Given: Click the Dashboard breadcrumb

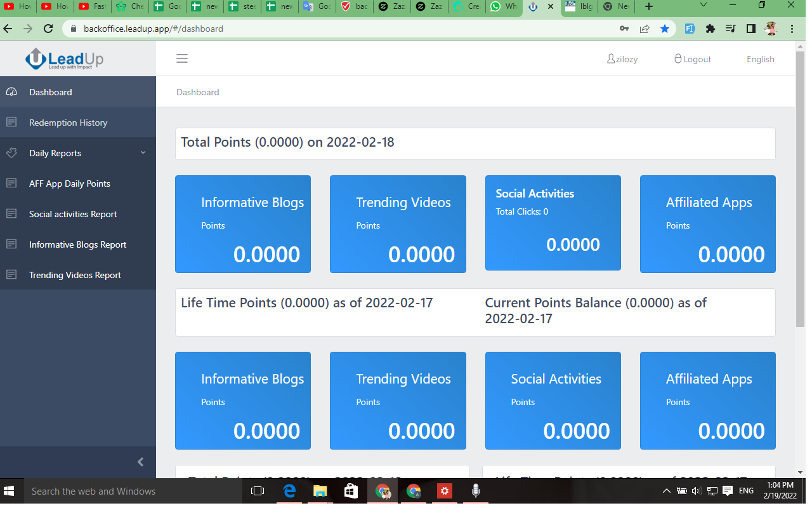Looking at the screenshot, I should tap(197, 92).
